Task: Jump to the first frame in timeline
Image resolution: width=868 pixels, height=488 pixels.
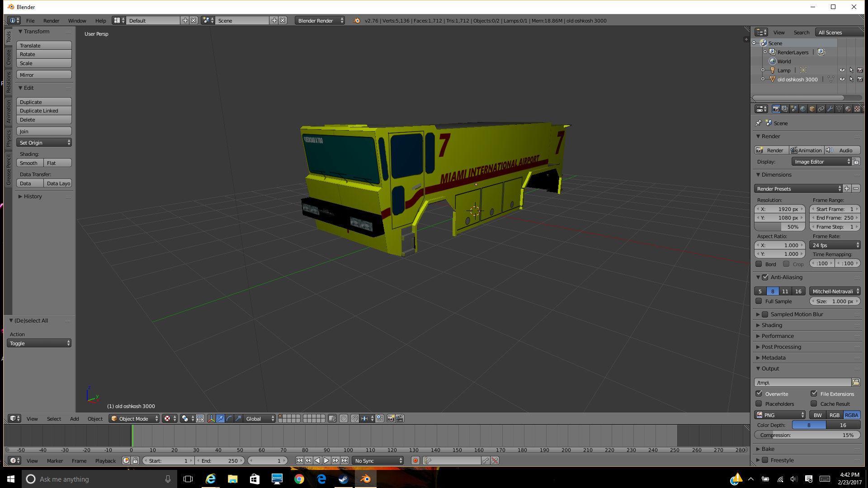Action: pyautogui.click(x=299, y=460)
